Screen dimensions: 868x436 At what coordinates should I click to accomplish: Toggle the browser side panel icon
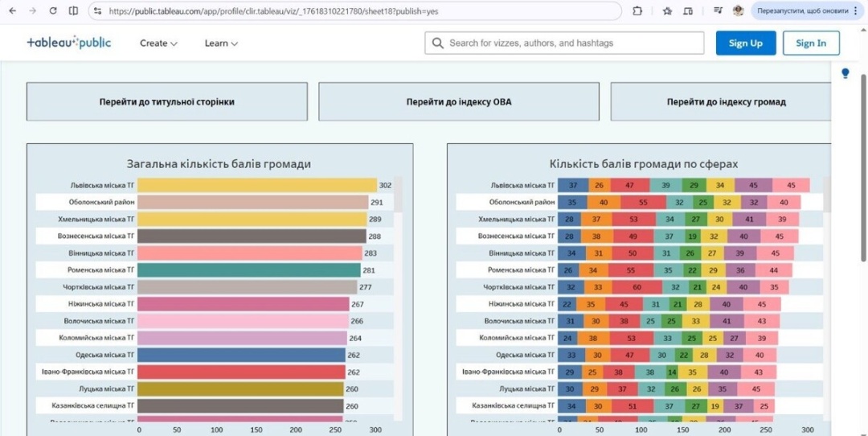[73, 10]
